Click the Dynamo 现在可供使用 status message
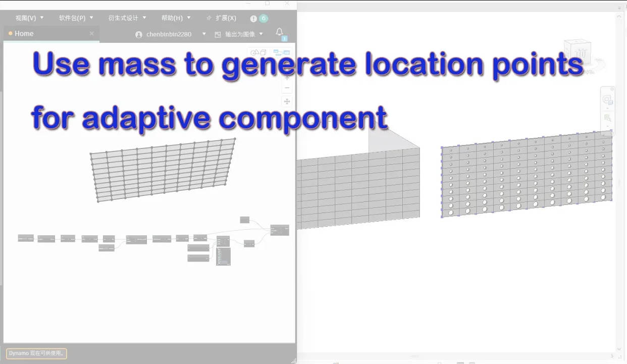The height and width of the screenshot is (364, 627). point(36,353)
